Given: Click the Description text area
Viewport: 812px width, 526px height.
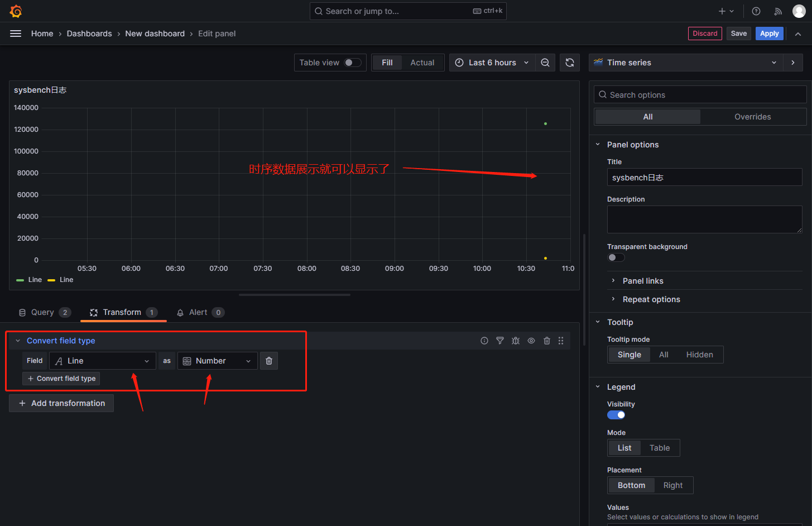Looking at the screenshot, I should pos(704,219).
